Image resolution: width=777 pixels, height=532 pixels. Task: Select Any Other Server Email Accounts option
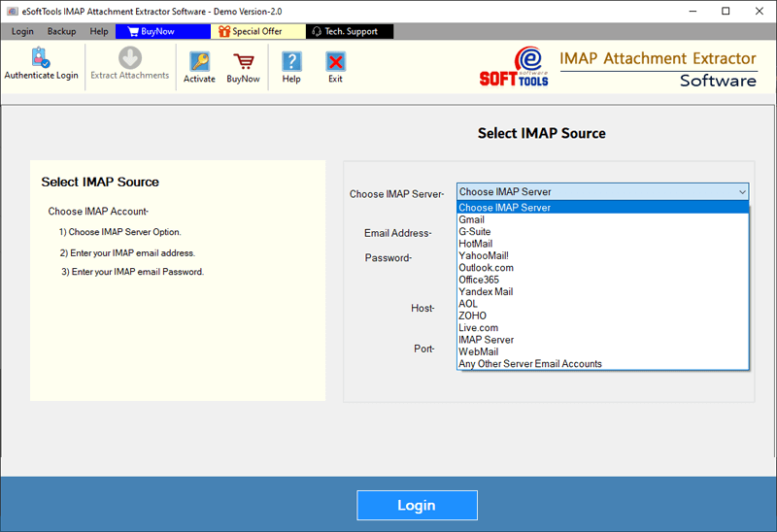pos(602,364)
